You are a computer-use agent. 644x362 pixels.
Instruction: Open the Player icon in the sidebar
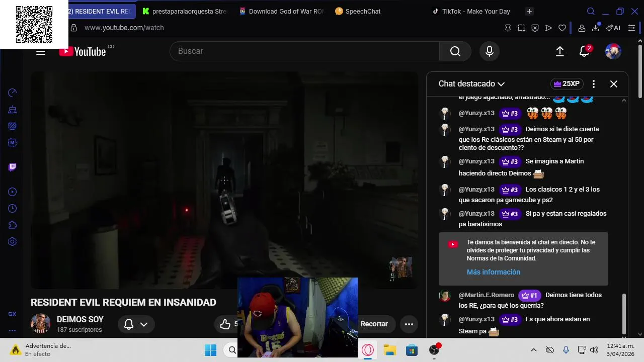pos(13,192)
